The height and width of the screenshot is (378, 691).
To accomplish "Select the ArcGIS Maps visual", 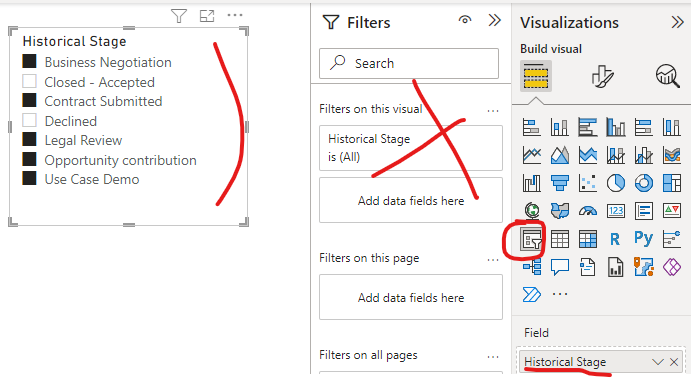I will 643,267.
